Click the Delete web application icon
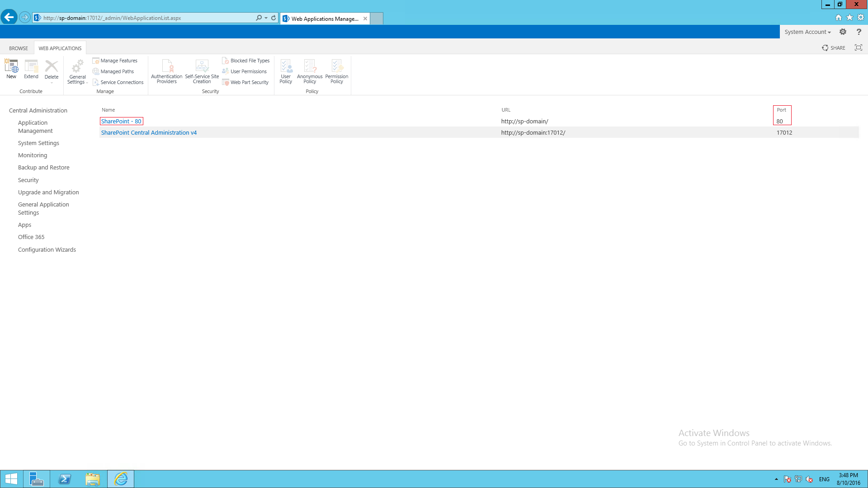868x488 pixels. point(52,66)
